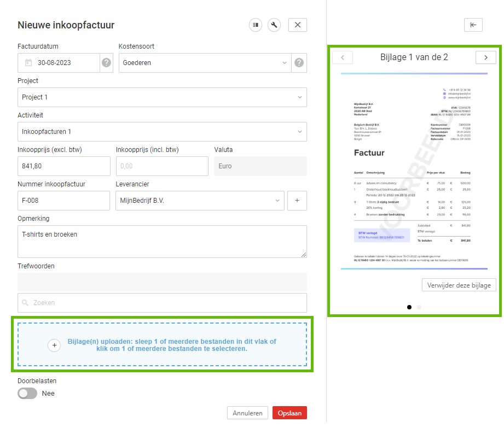Click the Factuurdatum date field
The width and height of the screenshot is (504, 428).
pyautogui.click(x=59, y=63)
